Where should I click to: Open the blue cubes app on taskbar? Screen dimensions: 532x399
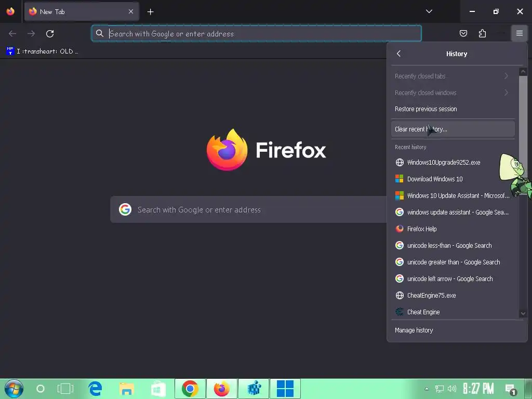(x=254, y=389)
